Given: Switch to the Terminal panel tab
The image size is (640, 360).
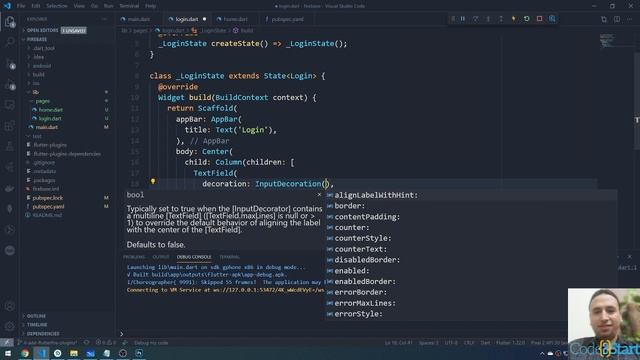Looking at the screenshot, I should click(x=229, y=257).
